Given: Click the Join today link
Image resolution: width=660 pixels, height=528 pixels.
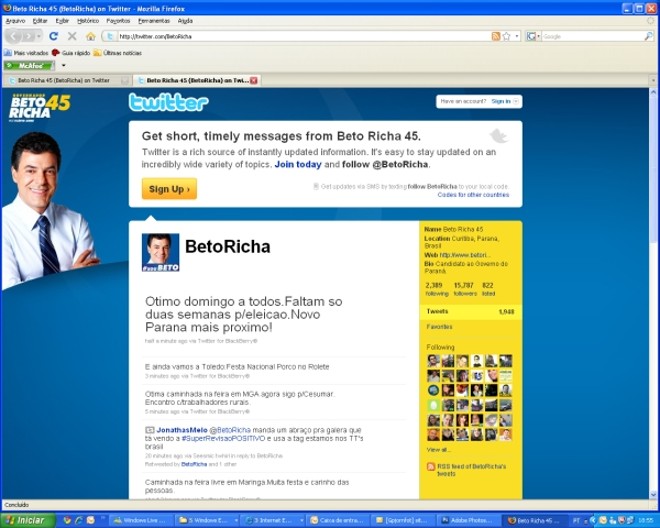Looking at the screenshot, I should coord(298,164).
